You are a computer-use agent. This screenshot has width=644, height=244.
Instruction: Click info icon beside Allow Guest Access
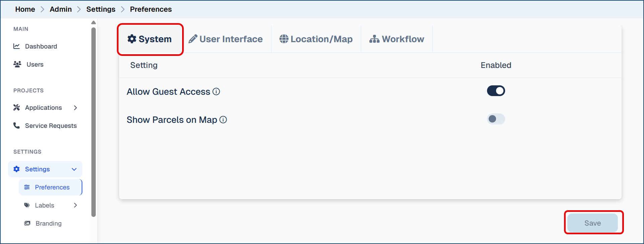[217, 92]
